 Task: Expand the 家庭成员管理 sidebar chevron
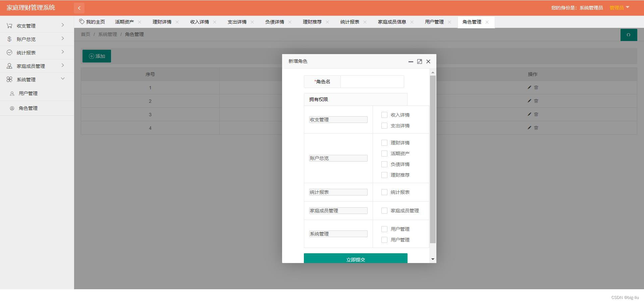coord(63,66)
